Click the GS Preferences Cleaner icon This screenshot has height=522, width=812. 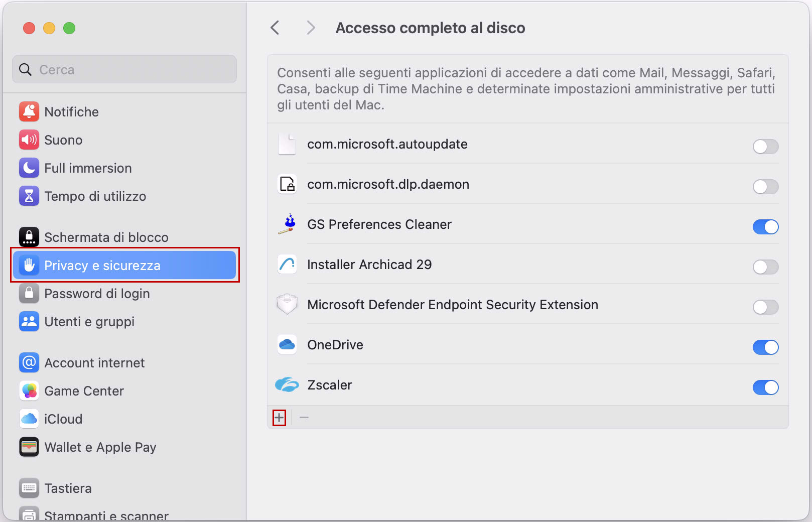(287, 224)
